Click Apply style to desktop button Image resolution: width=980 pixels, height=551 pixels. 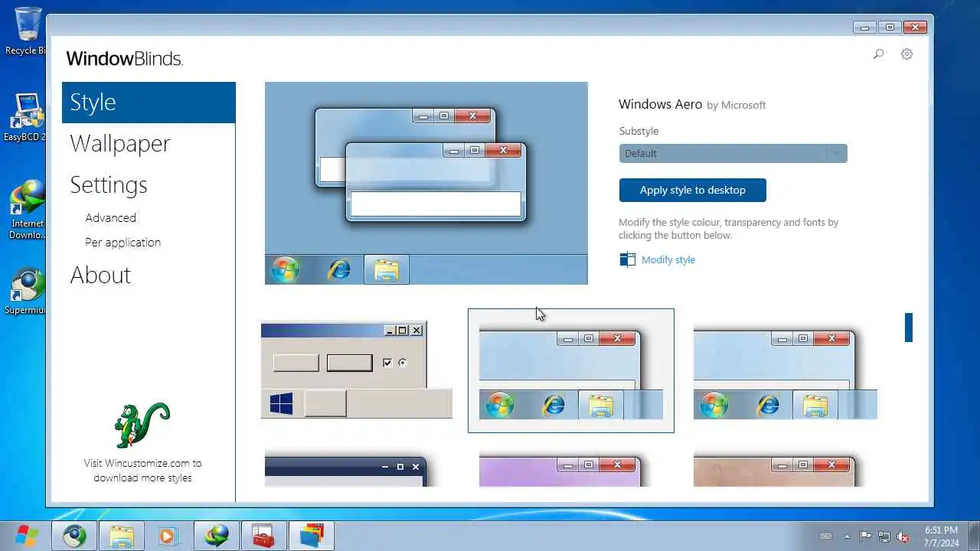pos(692,190)
